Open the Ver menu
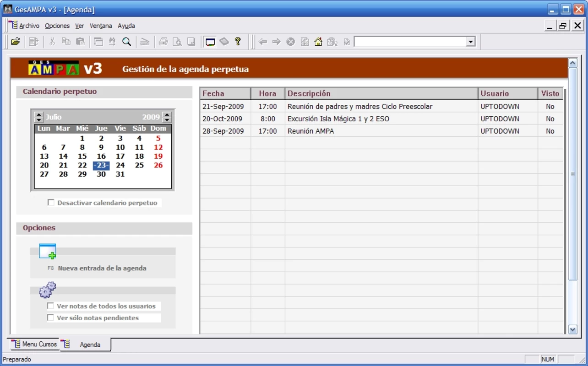Screen dimensions: 588x366 (80, 26)
